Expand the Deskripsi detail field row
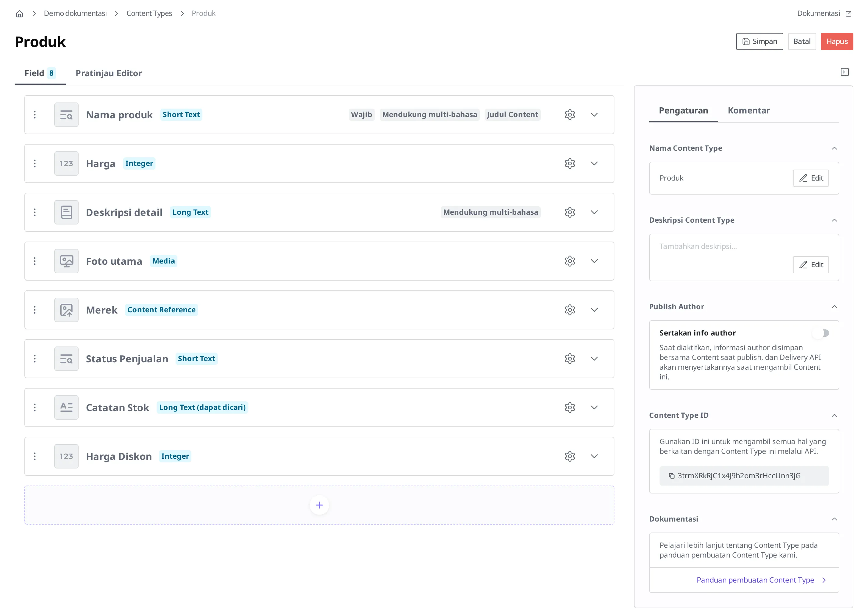 click(x=594, y=212)
